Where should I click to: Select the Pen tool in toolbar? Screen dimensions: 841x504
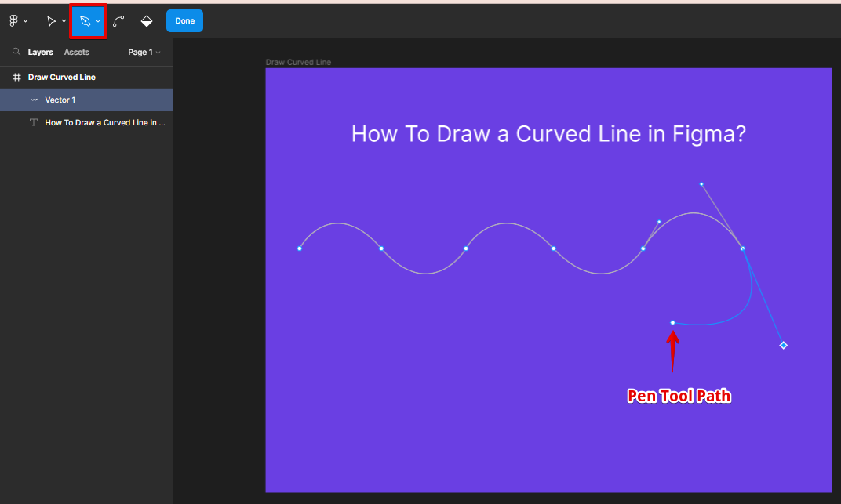85,21
